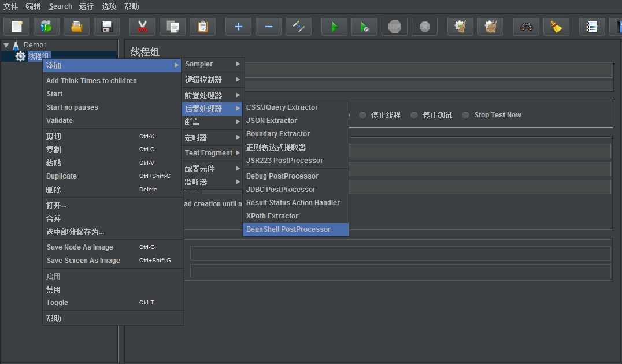This screenshot has width=622, height=364.
Task: Expand the 配置元件 submenu
Action: [x=213, y=169]
